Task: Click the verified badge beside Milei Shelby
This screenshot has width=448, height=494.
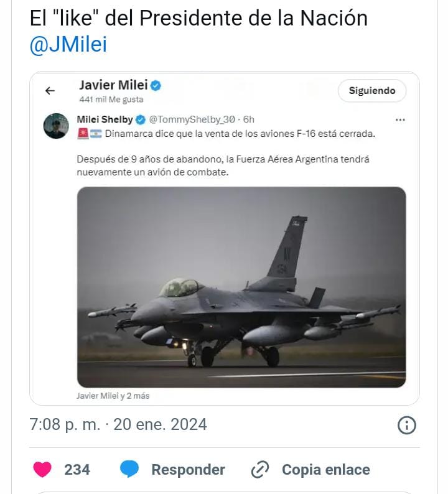Action: point(141,119)
